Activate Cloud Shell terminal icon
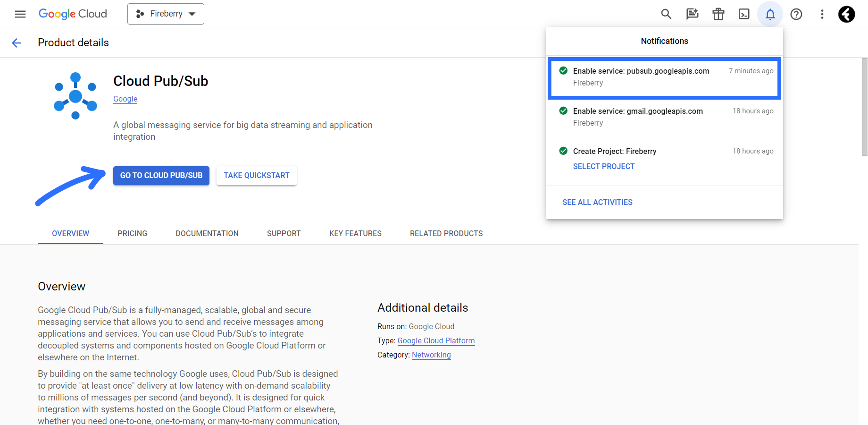868x425 pixels. pyautogui.click(x=744, y=14)
